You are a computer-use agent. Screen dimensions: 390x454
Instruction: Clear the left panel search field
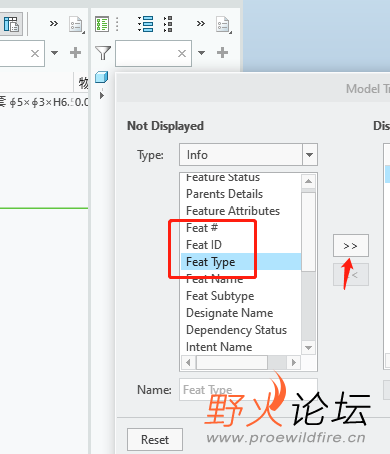coord(35,53)
